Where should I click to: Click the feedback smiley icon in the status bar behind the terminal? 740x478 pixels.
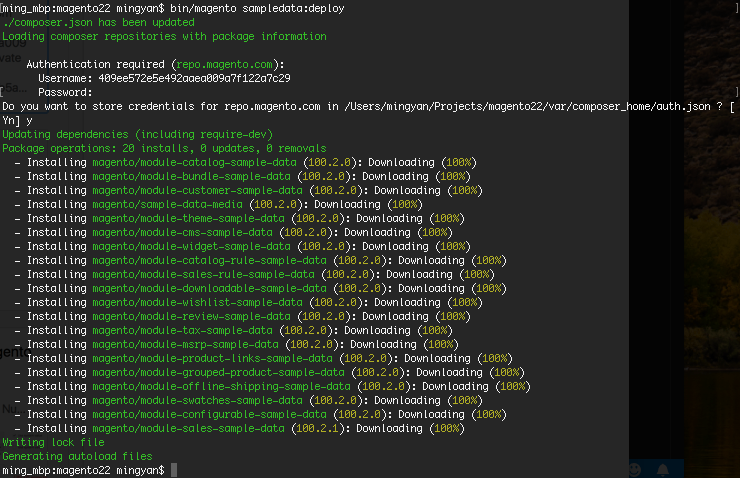click(635, 469)
